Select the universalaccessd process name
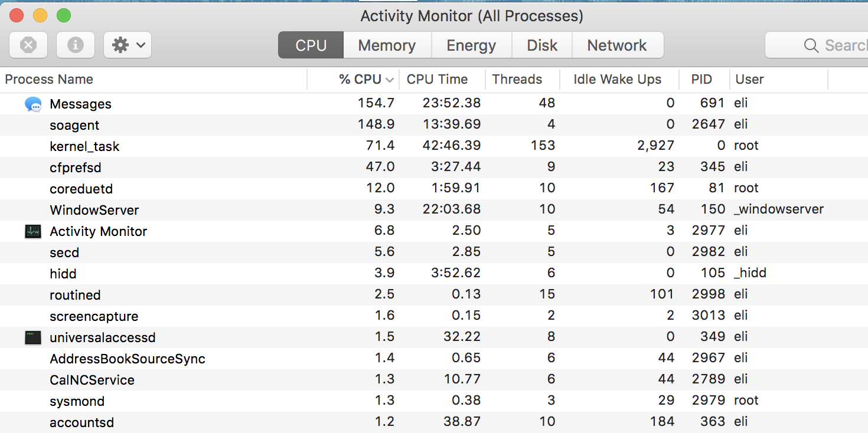868x433 pixels. (103, 337)
